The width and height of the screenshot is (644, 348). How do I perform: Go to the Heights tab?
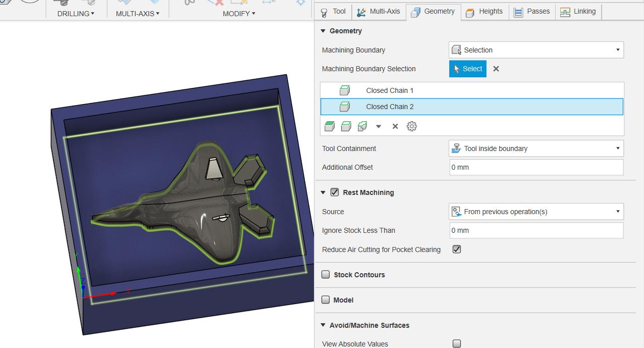click(x=484, y=12)
